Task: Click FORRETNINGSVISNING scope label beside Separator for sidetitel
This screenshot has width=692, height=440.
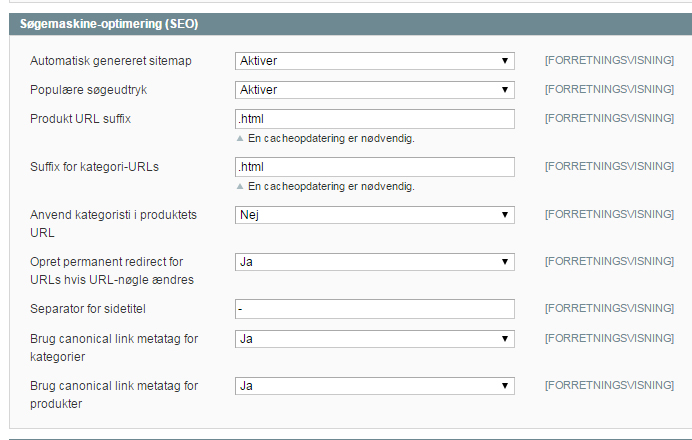Action: (609, 308)
